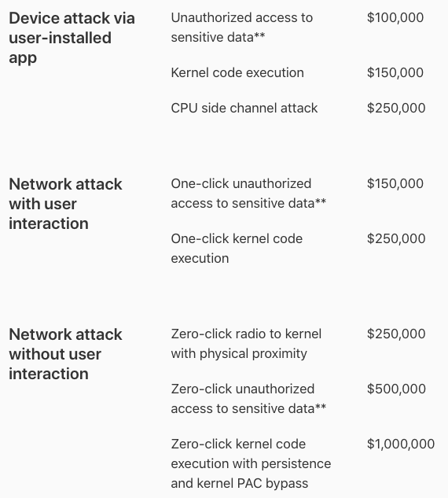The height and width of the screenshot is (498, 448).
Task: Click 'One-click unauthorized access to sensitive data**'
Action: [x=248, y=194]
